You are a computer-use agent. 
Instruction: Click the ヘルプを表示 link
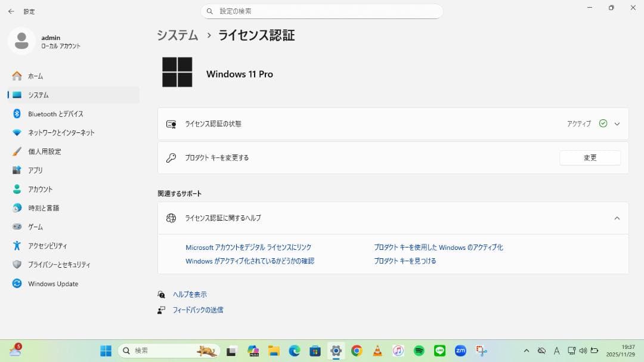(x=190, y=295)
